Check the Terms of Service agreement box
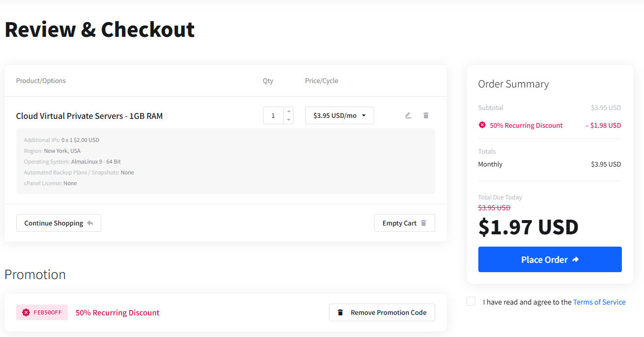The width and height of the screenshot is (644, 337). (x=471, y=301)
